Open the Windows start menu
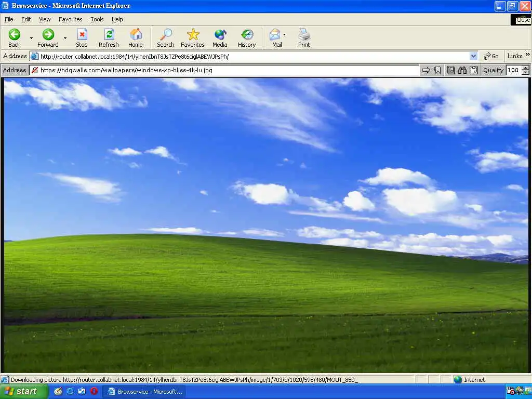The height and width of the screenshot is (399, 532). click(23, 392)
